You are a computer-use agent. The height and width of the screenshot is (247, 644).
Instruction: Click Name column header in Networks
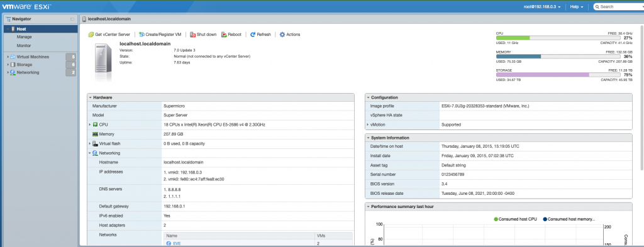click(x=239, y=236)
